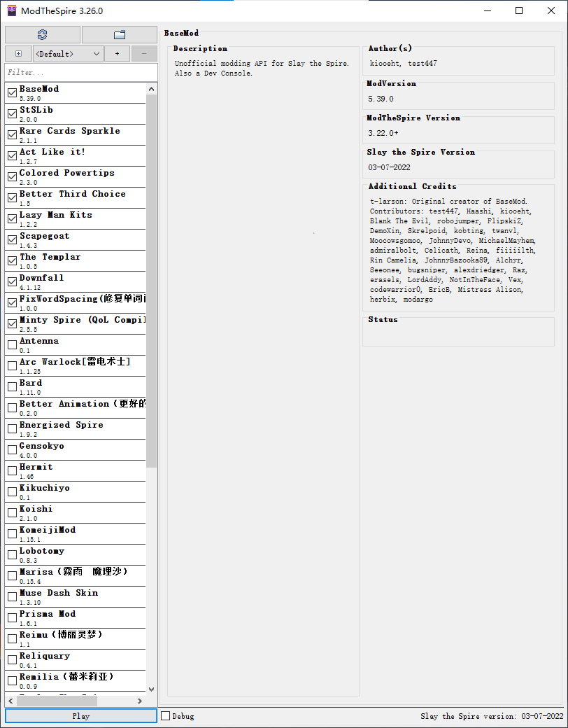Image resolution: width=568 pixels, height=728 pixels.
Task: Minimize the ModTheSpire window
Action: pyautogui.click(x=488, y=10)
